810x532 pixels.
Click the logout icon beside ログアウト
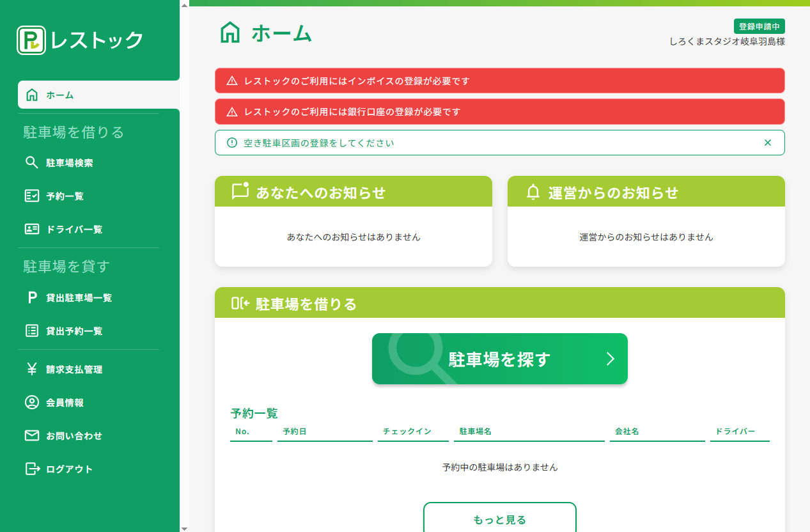point(31,469)
